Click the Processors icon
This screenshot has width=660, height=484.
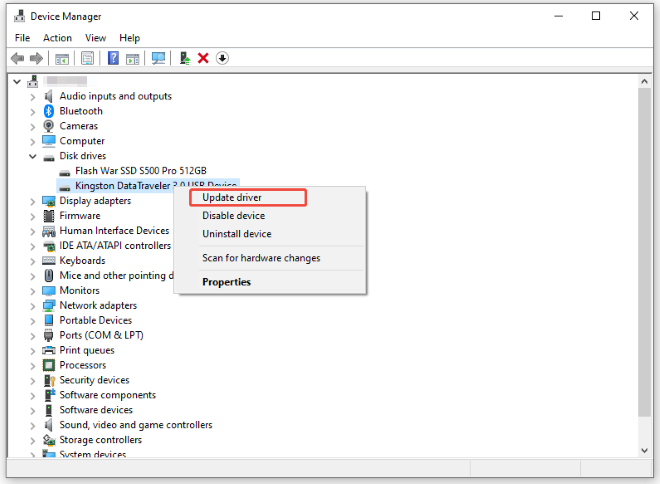(x=49, y=365)
